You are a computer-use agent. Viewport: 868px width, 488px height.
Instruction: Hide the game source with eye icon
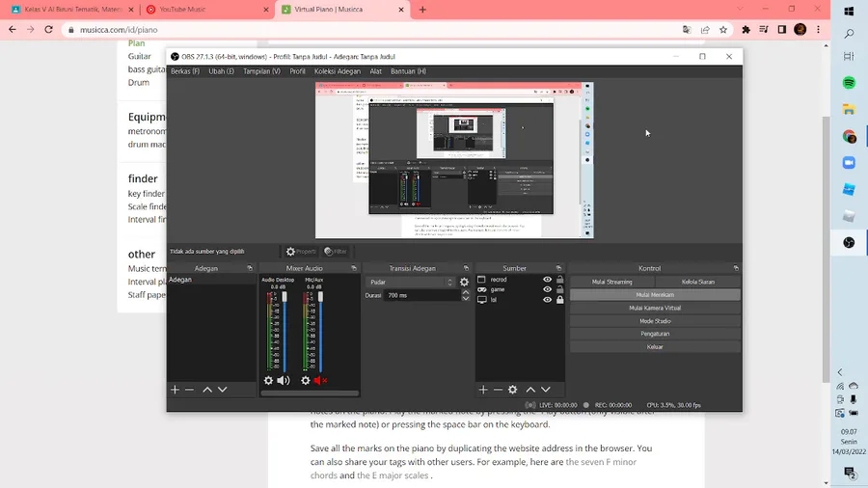(547, 290)
